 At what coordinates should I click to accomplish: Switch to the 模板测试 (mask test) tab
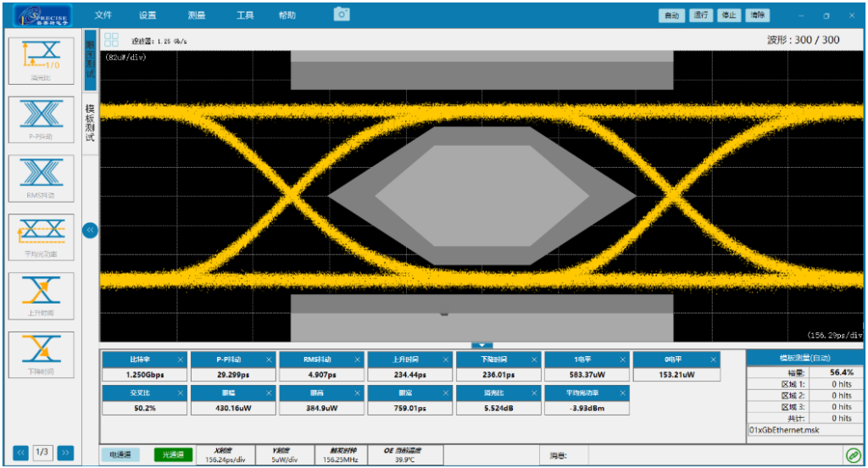point(90,124)
